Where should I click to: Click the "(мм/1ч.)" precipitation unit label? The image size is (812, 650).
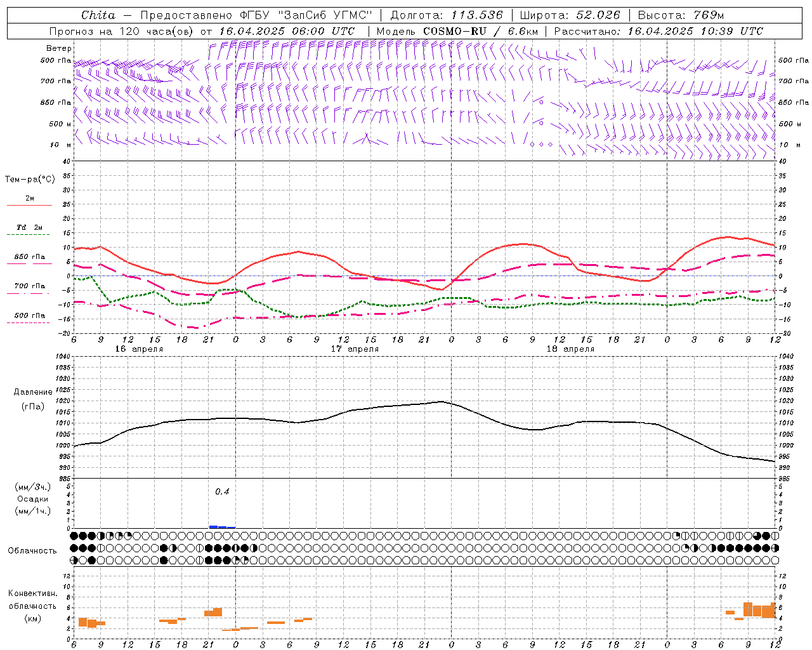click(33, 511)
